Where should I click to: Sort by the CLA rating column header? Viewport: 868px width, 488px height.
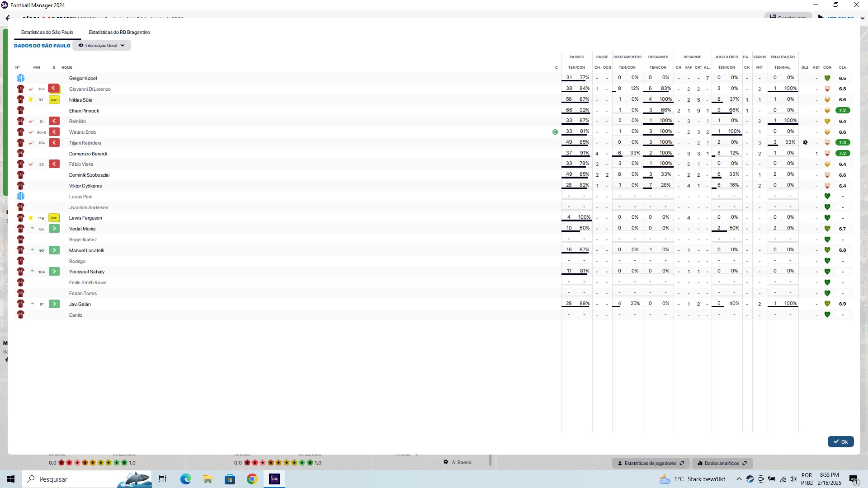point(842,67)
